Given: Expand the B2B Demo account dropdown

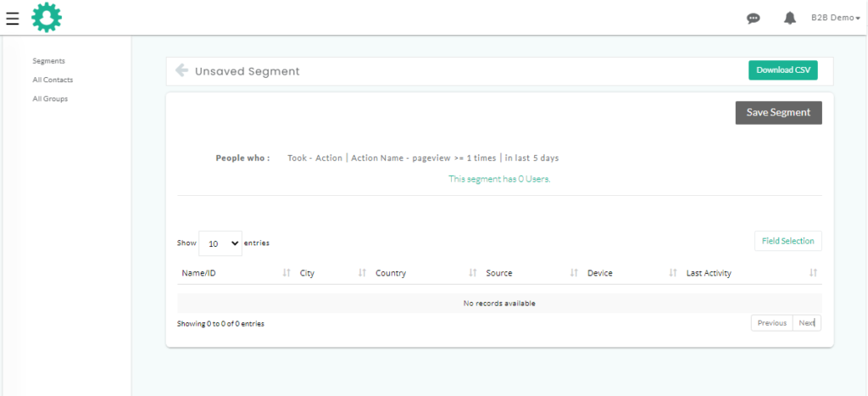Looking at the screenshot, I should coord(835,18).
